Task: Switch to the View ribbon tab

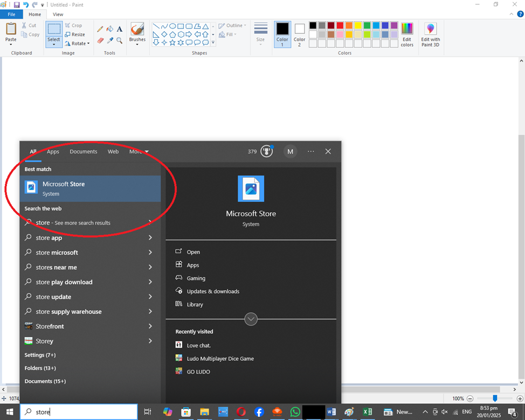Action: tap(58, 15)
